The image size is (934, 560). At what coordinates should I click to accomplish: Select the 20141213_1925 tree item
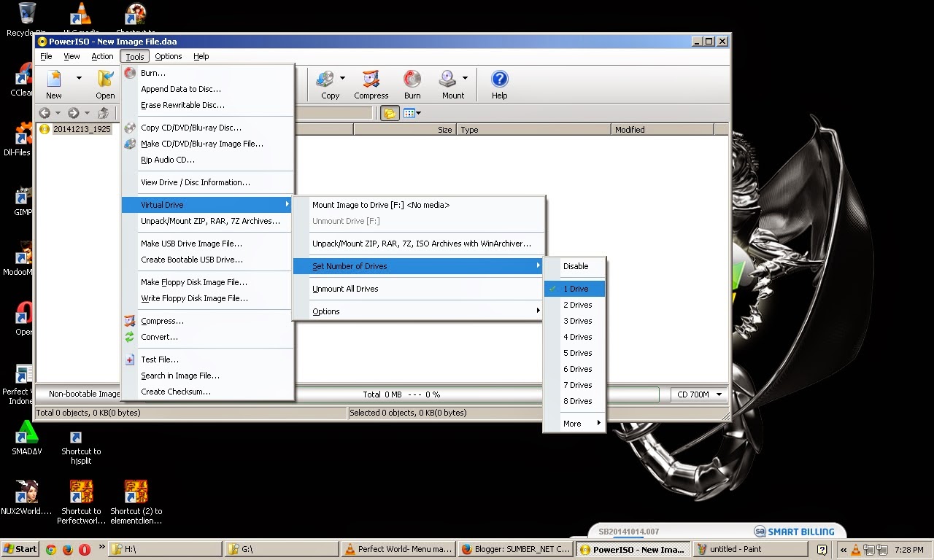[75, 129]
